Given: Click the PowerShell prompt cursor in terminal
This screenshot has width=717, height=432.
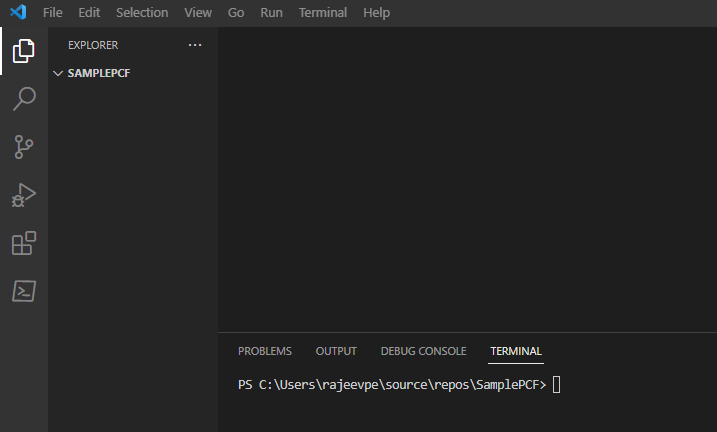Looking at the screenshot, I should (557, 385).
